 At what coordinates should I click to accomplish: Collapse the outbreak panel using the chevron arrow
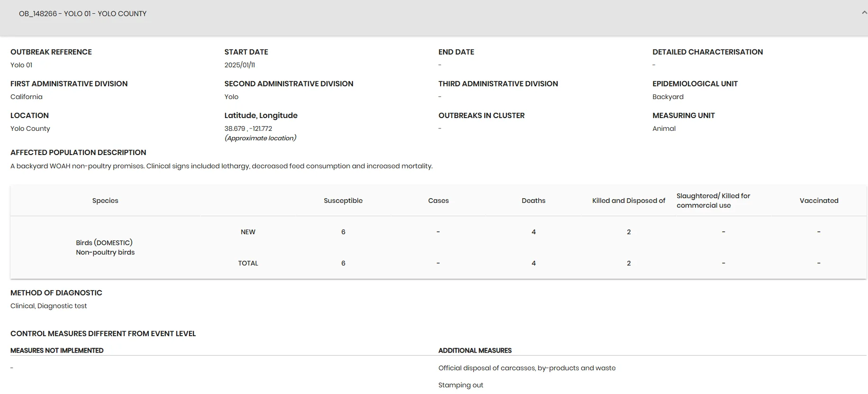click(x=864, y=13)
